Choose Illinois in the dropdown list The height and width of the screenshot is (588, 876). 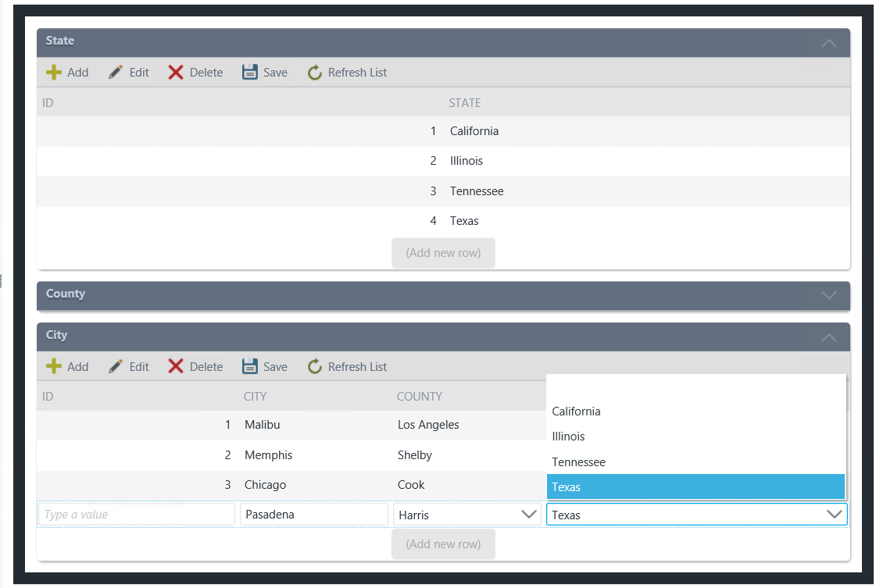(695, 437)
